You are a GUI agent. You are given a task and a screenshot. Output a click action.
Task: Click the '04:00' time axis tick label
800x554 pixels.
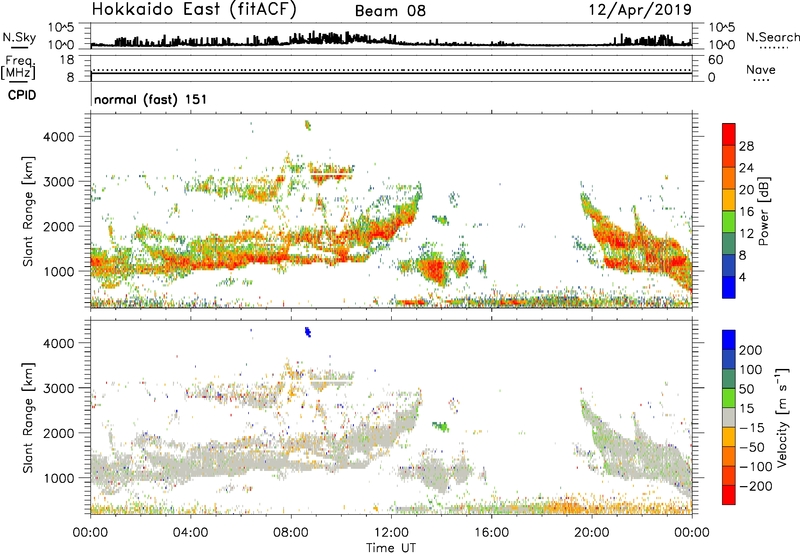click(190, 533)
